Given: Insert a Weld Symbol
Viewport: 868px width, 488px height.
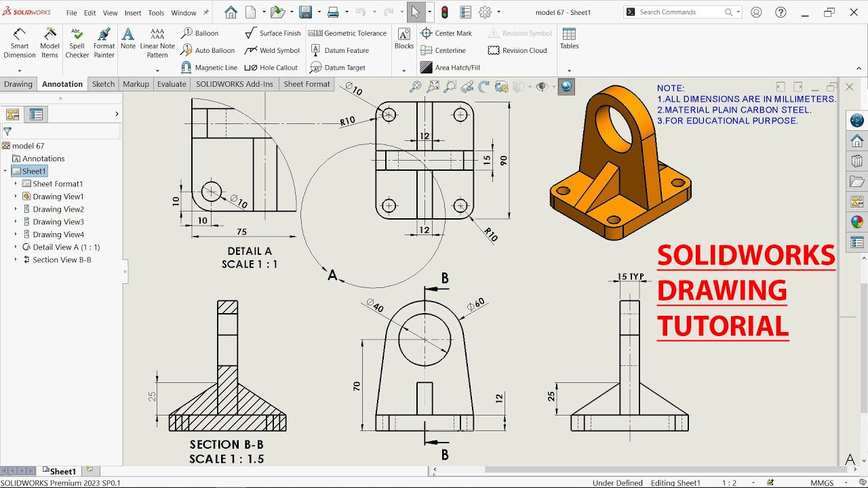Looking at the screenshot, I should [x=272, y=50].
